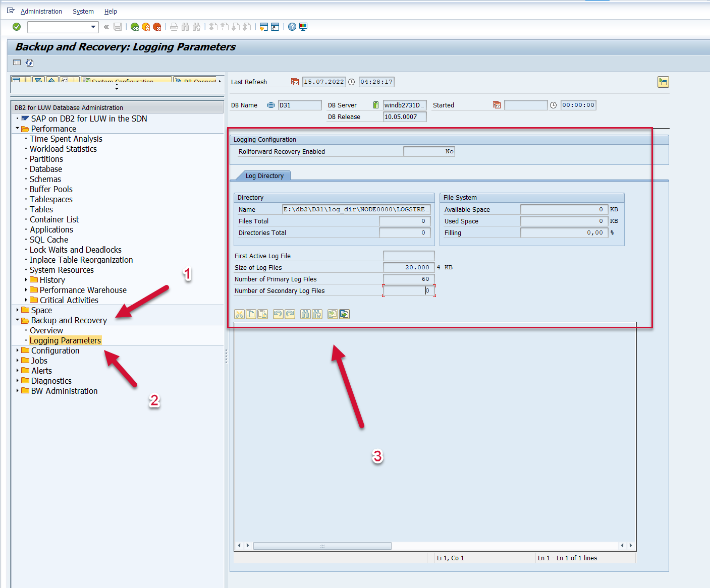Viewport: 710px width, 588px height.
Task: Click the green Back arrow icon
Action: point(135,27)
